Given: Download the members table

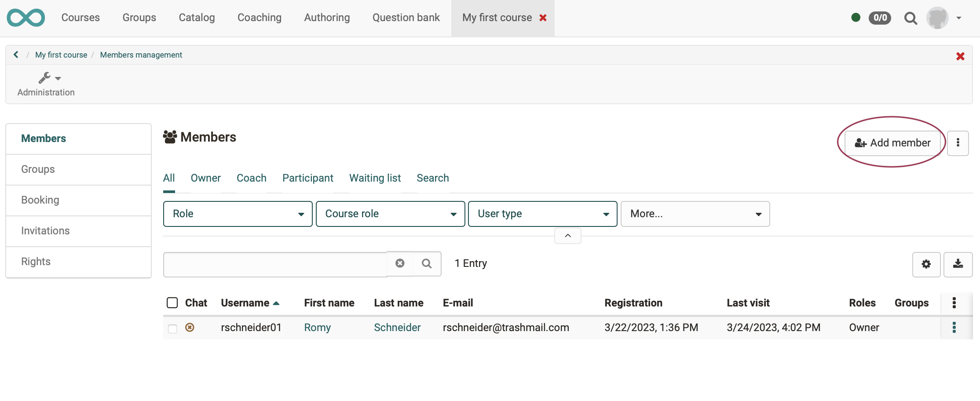Looking at the screenshot, I should (958, 264).
